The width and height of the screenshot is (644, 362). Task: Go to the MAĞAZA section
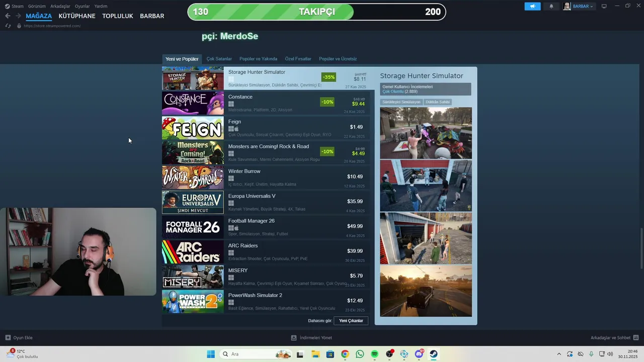coord(39,16)
